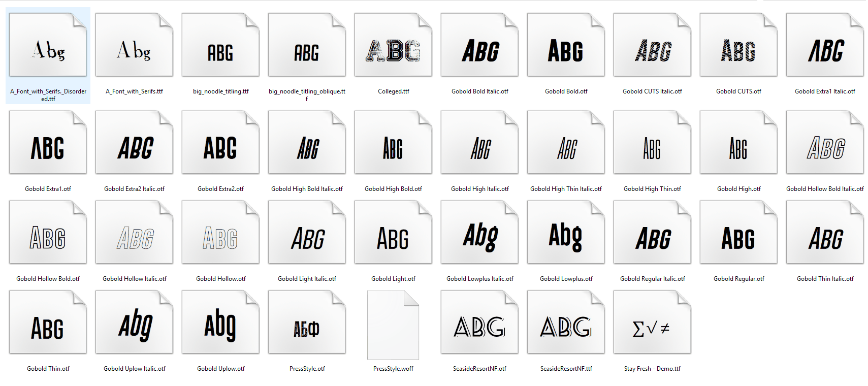Viewport: 868px width, 386px height.
Task: Click the PressStyle.woff blank file icon
Action: point(393,325)
